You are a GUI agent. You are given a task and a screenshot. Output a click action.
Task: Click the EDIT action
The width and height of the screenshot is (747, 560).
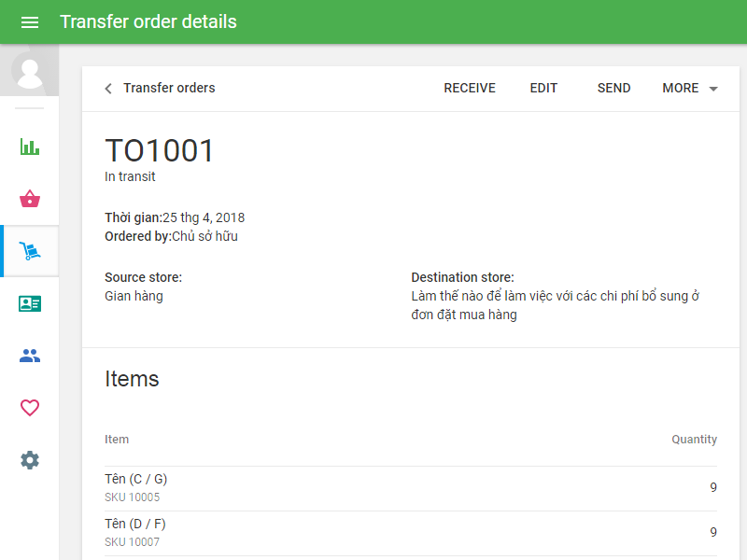click(543, 88)
